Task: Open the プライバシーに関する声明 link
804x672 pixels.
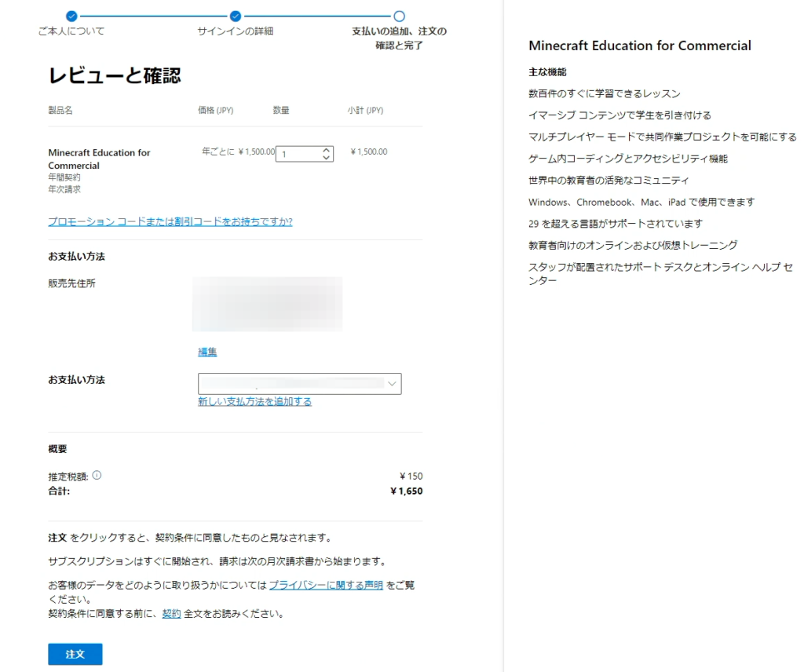Action: [x=326, y=585]
